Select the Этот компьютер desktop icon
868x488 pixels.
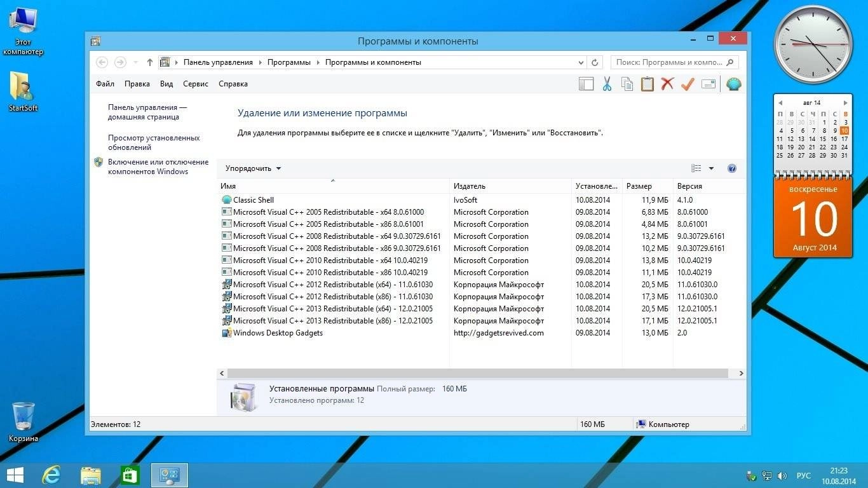[x=23, y=32]
